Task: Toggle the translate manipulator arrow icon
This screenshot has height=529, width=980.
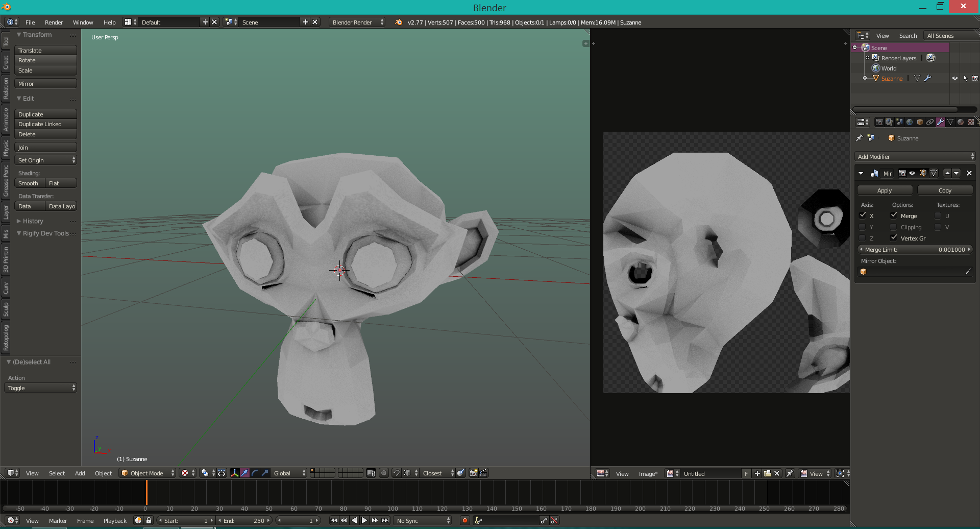Action: tap(245, 473)
